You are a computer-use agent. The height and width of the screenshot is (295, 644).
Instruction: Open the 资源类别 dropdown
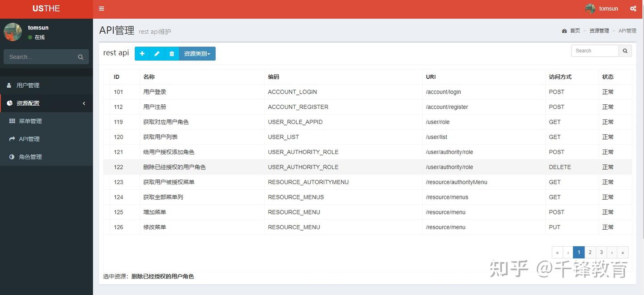pyautogui.click(x=197, y=53)
